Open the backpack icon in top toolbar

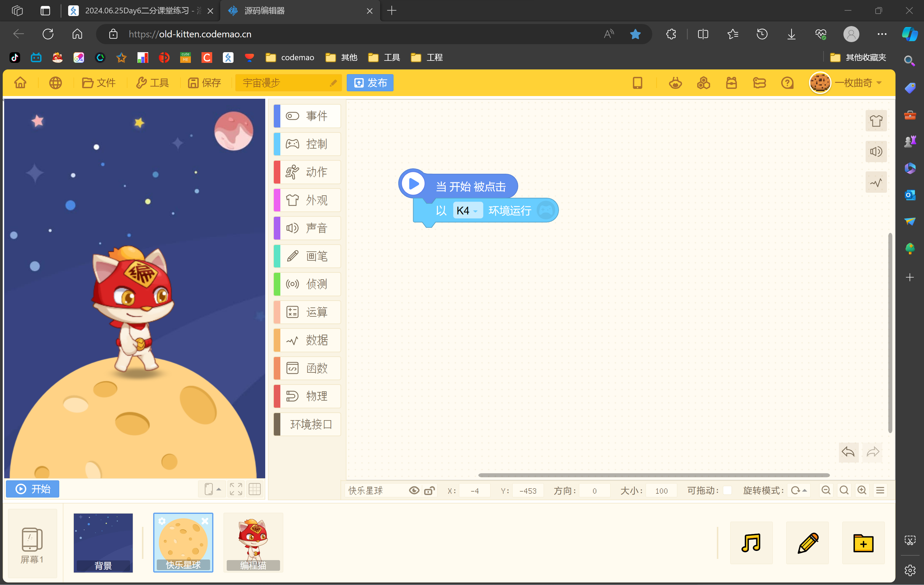click(x=731, y=82)
